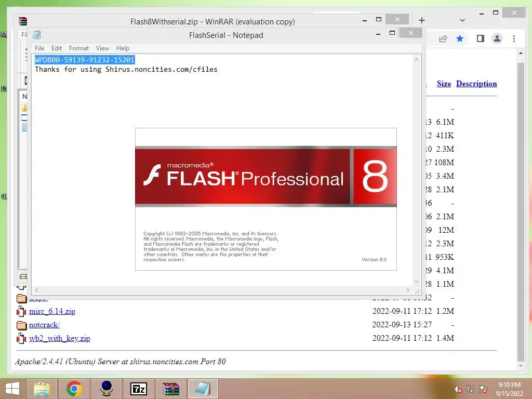Click the folder icon beside notcrack/
The width and height of the screenshot is (532, 399).
click(x=21, y=325)
